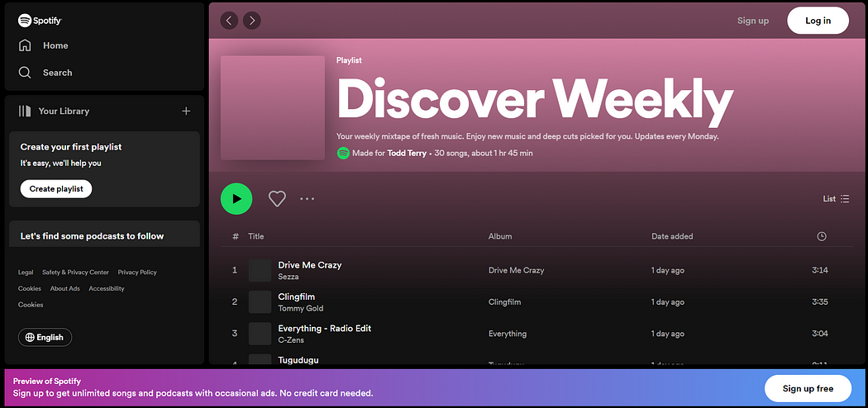Screen dimensions: 868x408
Task: Open artist Tommy Gold
Action: pos(301,308)
